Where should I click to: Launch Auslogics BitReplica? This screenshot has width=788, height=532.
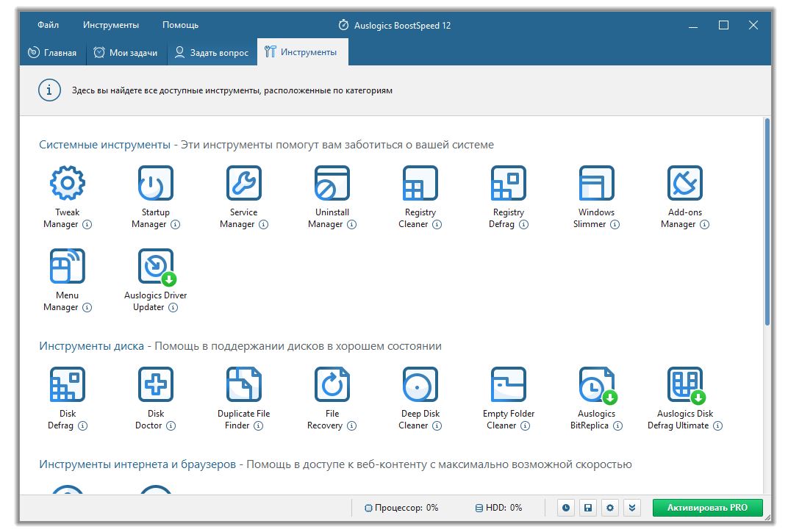(x=597, y=385)
